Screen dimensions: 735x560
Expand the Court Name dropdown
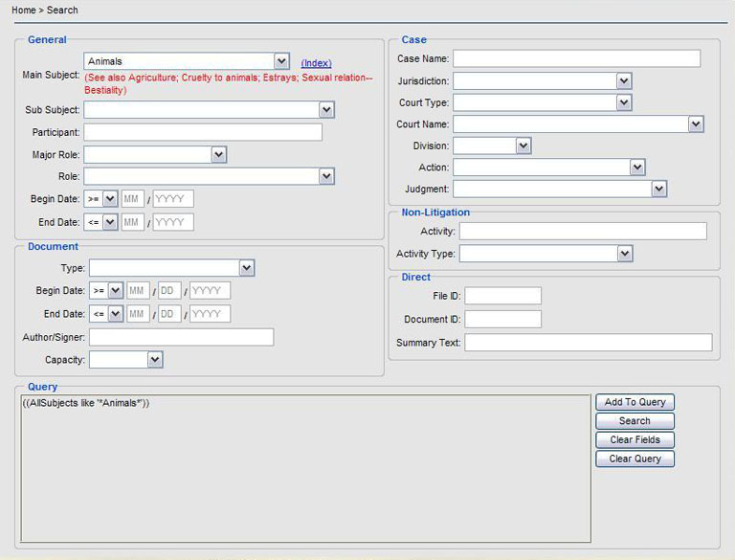(x=578, y=124)
